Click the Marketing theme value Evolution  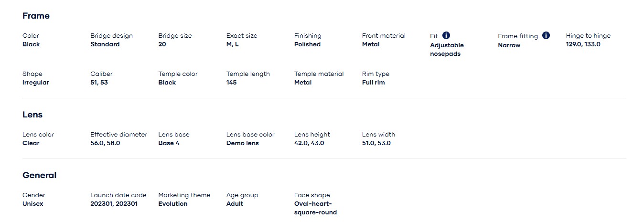[173, 204]
